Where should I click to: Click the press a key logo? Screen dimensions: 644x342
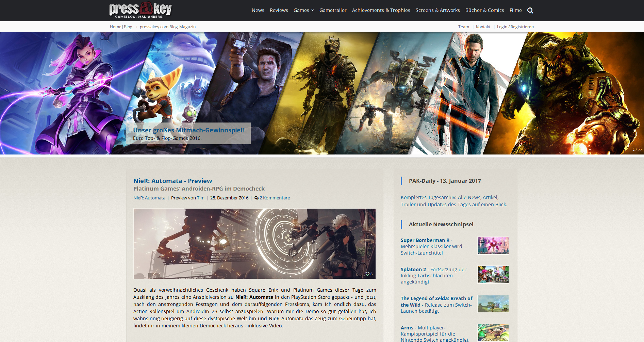[x=141, y=10]
